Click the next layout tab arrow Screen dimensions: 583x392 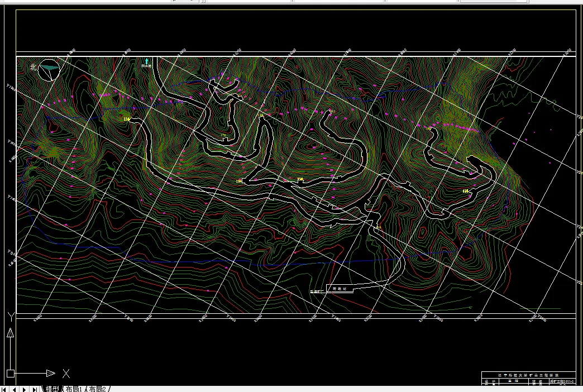click(x=24, y=389)
